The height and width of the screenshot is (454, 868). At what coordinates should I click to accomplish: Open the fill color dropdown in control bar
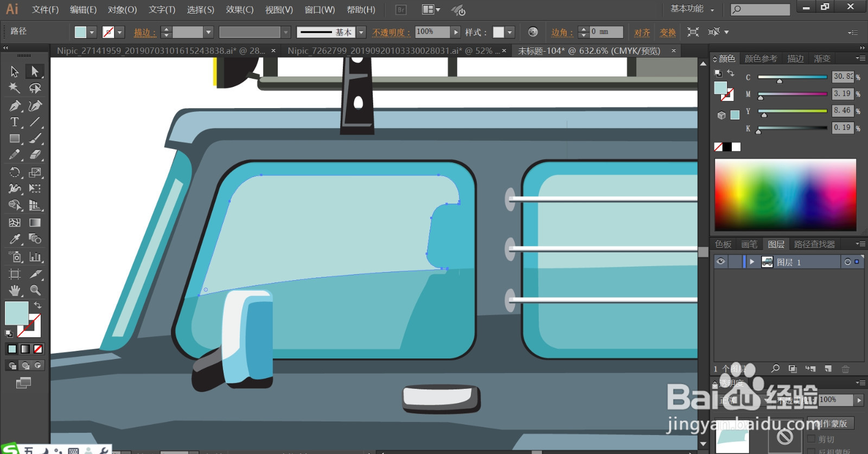(x=92, y=33)
